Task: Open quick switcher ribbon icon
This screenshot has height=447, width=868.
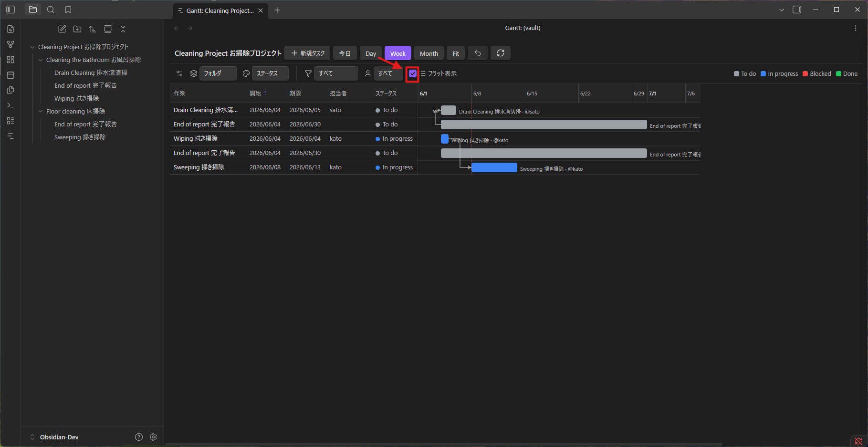Action: [10, 29]
